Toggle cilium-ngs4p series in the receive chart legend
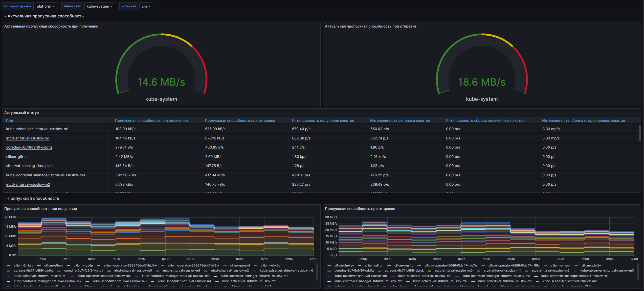 [x=83, y=265]
